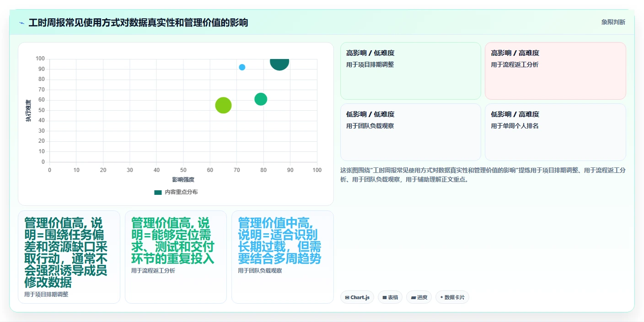Open the dark green 管理价值高 card
This screenshot has height=322, width=644.
(69, 257)
